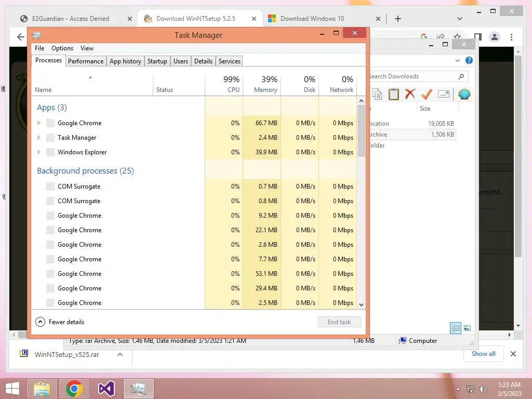The image size is (532, 399).
Task: Show hidden tray icons arrow
Action: point(458,389)
